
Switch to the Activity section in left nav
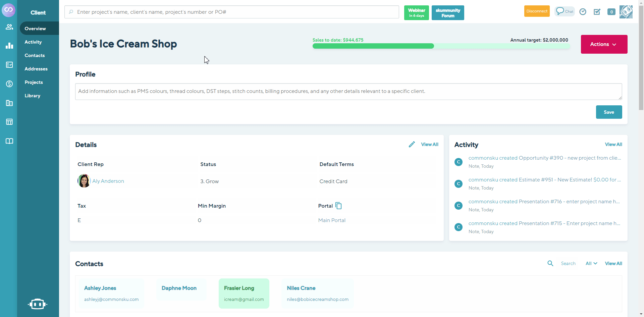33,42
